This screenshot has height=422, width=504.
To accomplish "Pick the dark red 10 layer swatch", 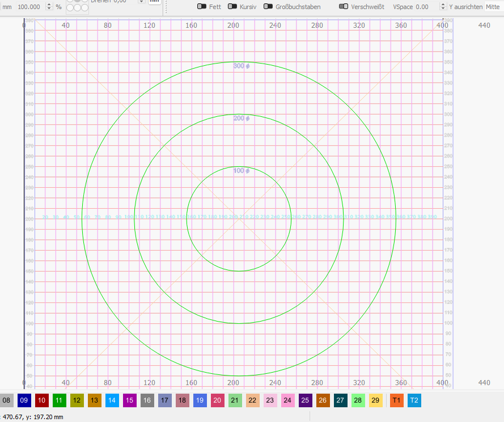I will click(41, 400).
